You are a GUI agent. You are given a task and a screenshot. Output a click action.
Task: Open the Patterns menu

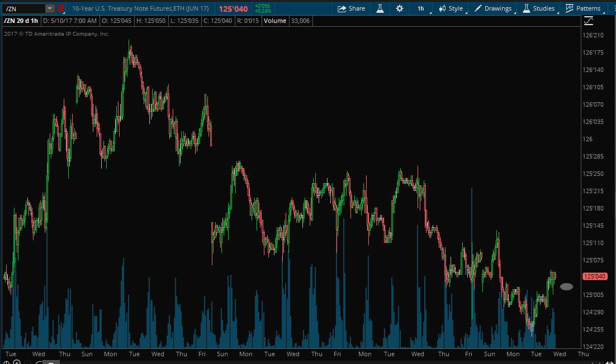[584, 8]
